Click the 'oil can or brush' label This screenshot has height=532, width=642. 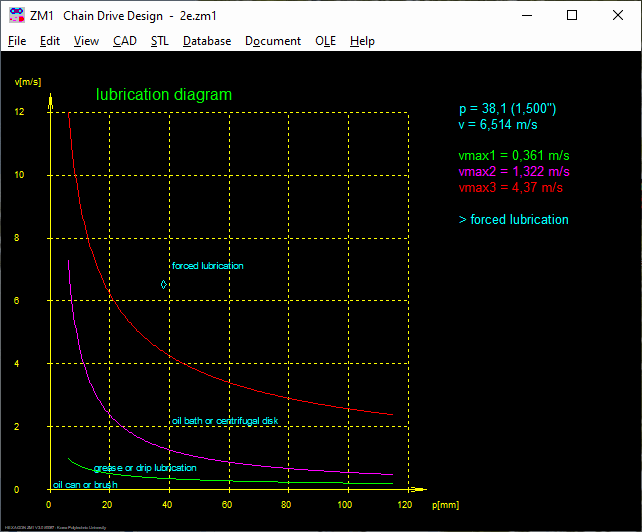[x=85, y=484]
